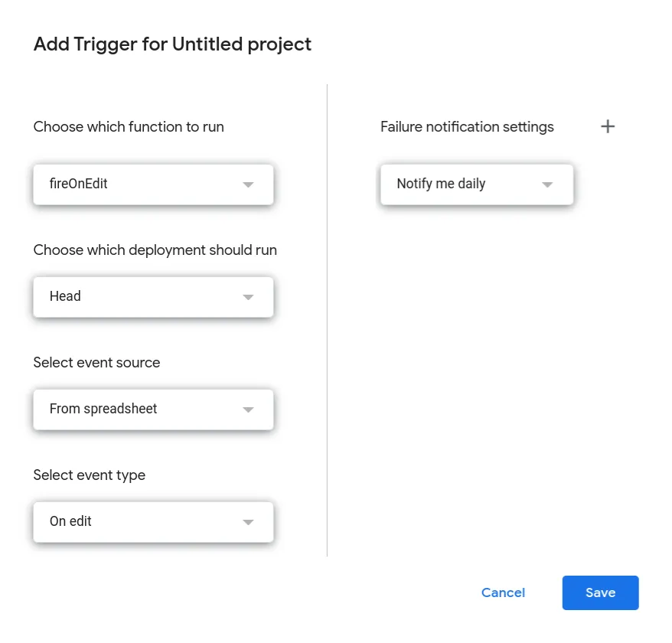Click the "Failure notification settings" label
The height and width of the screenshot is (643, 672).
point(467,127)
